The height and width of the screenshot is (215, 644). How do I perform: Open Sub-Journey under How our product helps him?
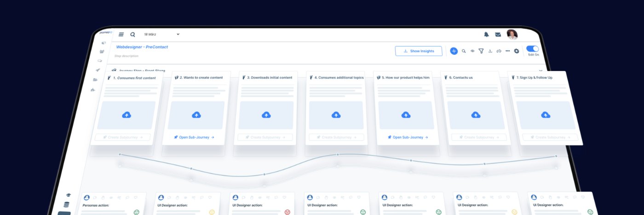point(408,137)
